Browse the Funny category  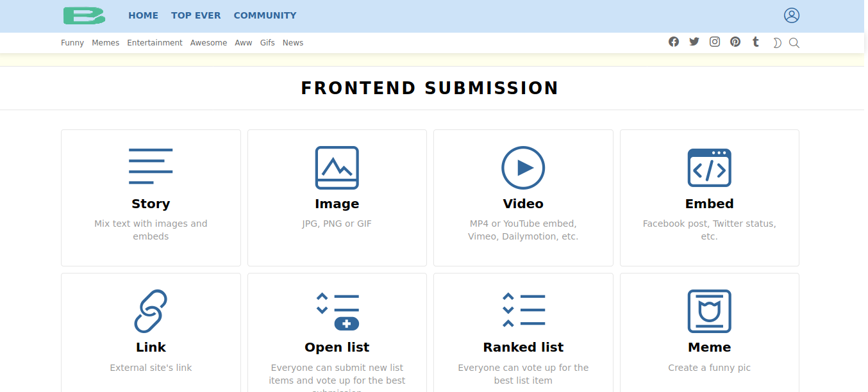pos(72,43)
